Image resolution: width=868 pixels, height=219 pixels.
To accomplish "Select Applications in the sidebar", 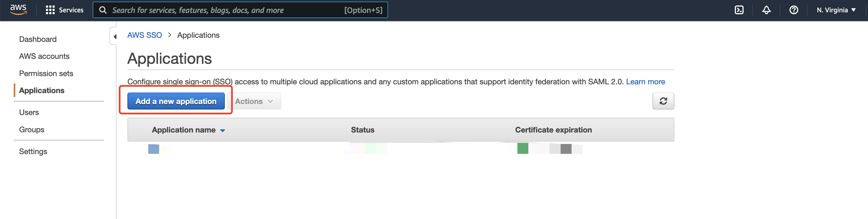I will coord(42,90).
